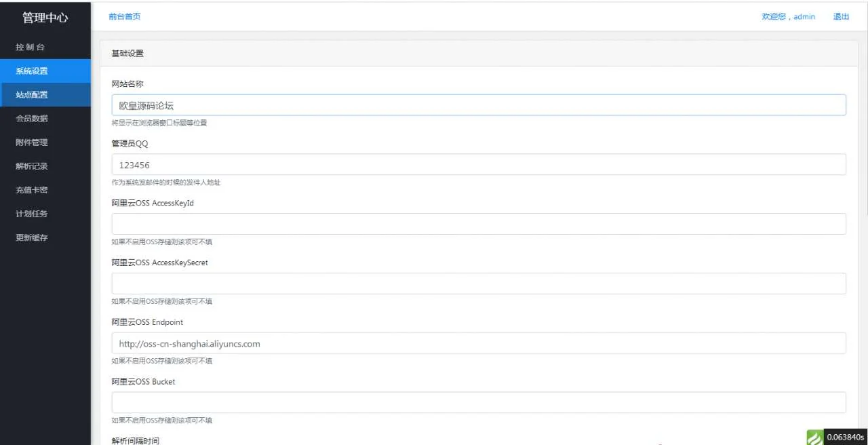Focus the 网站名称 input field

tap(478, 105)
